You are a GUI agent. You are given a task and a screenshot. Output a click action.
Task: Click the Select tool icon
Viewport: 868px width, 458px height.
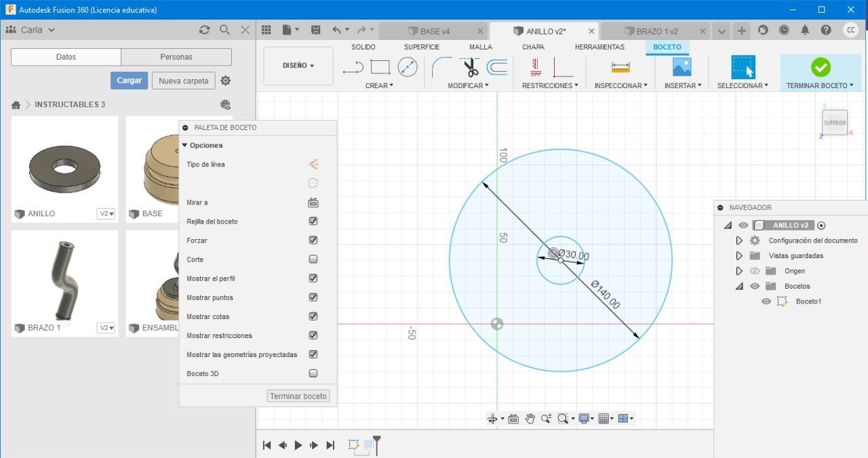(x=743, y=67)
